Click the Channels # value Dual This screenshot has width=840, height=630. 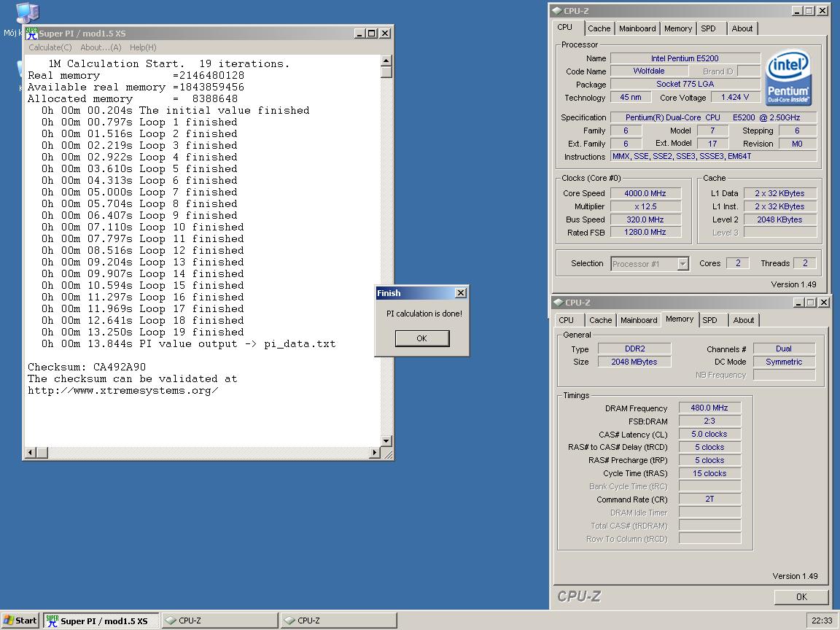click(x=784, y=349)
